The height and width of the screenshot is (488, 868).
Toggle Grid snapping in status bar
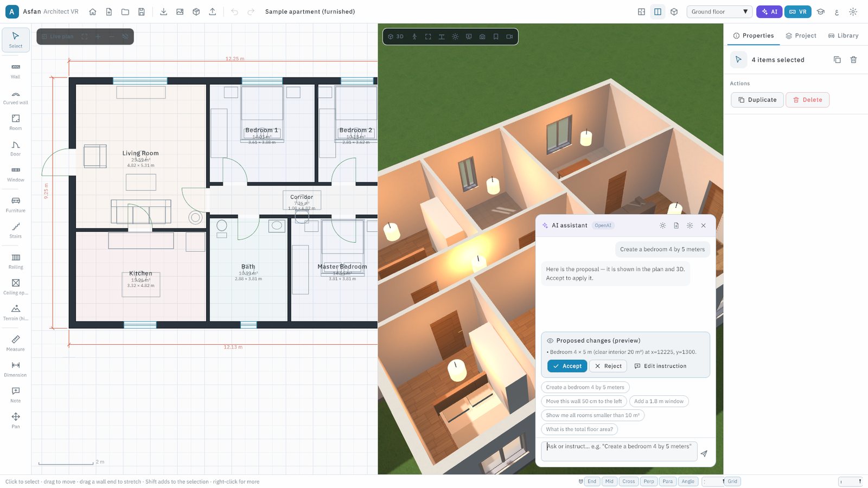tap(732, 481)
